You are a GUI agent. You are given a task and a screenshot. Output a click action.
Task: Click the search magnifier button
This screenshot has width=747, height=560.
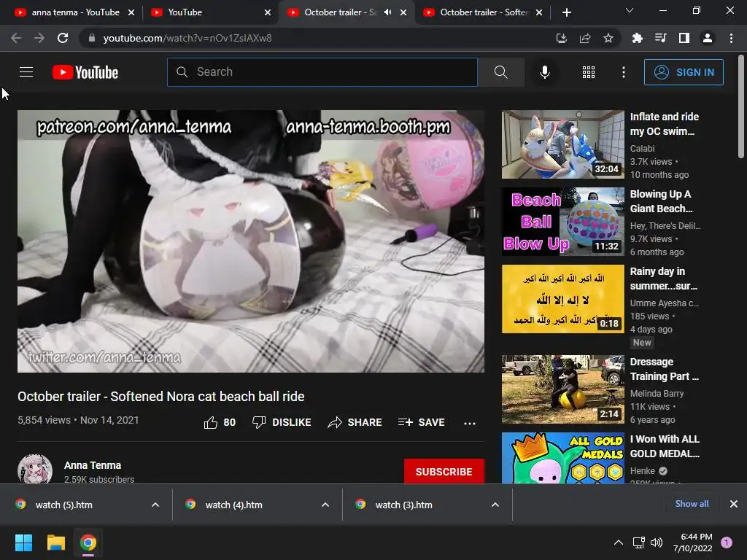point(500,72)
